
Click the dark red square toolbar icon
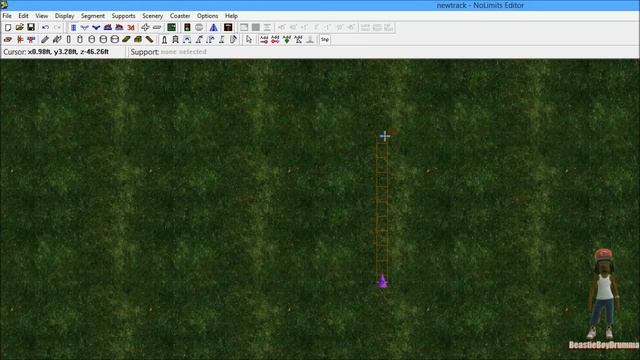tap(228, 27)
